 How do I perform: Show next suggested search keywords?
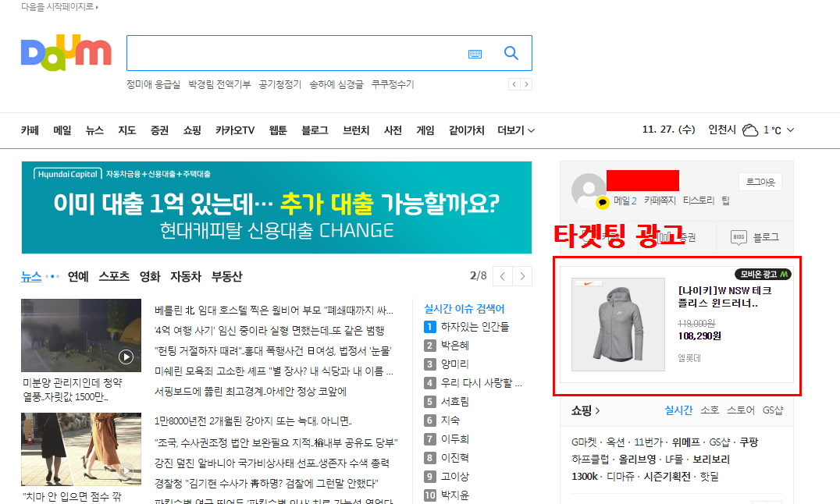(x=526, y=84)
